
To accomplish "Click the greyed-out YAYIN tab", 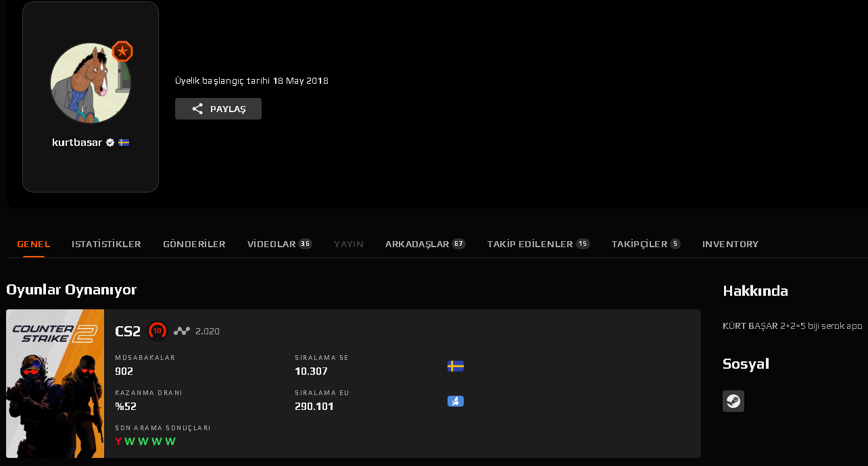I will click(349, 244).
